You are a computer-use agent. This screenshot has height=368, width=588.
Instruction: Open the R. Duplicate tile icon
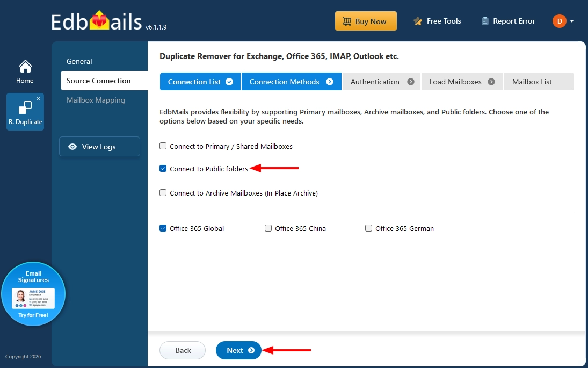(25, 107)
